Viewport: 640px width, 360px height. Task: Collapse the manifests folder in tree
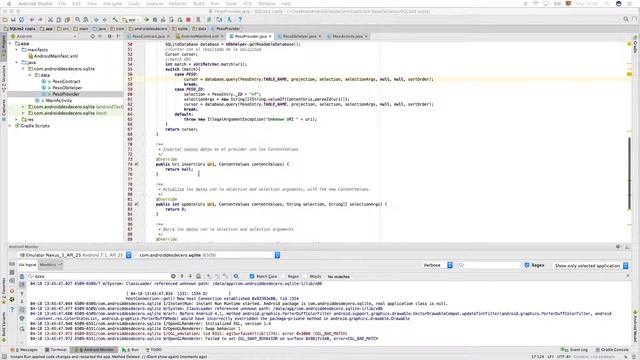pyautogui.click(x=17, y=50)
